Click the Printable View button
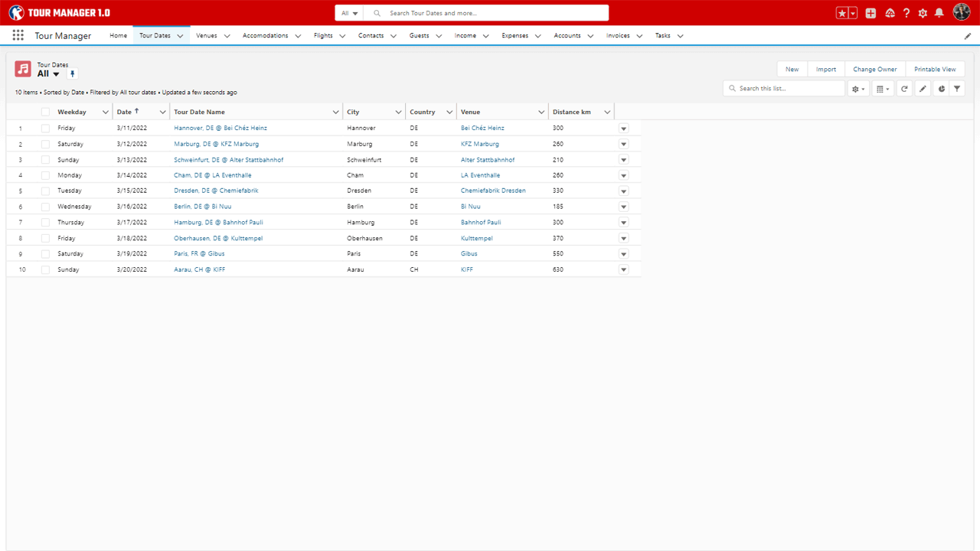This screenshot has width=980, height=551. click(x=935, y=69)
